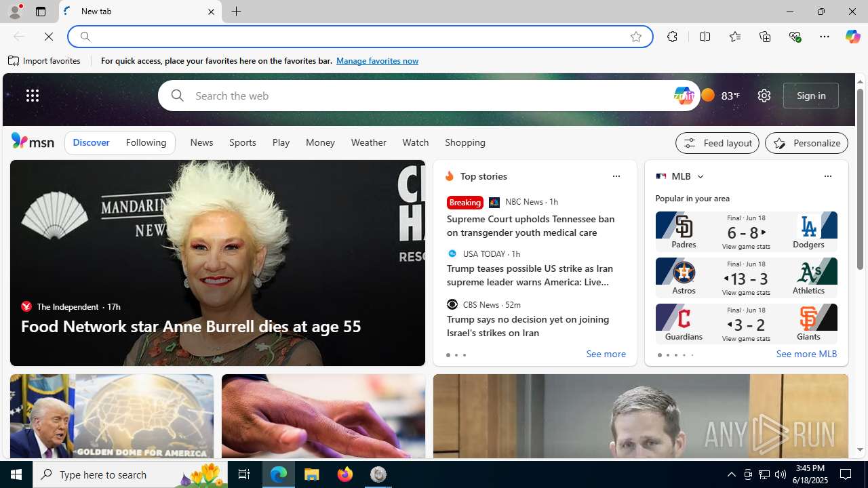Click See more MLB link
Screen dimensions: 868x488
[x=806, y=354]
